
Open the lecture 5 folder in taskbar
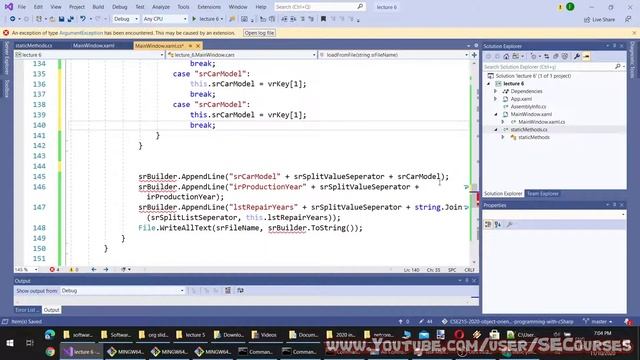tap(191, 335)
